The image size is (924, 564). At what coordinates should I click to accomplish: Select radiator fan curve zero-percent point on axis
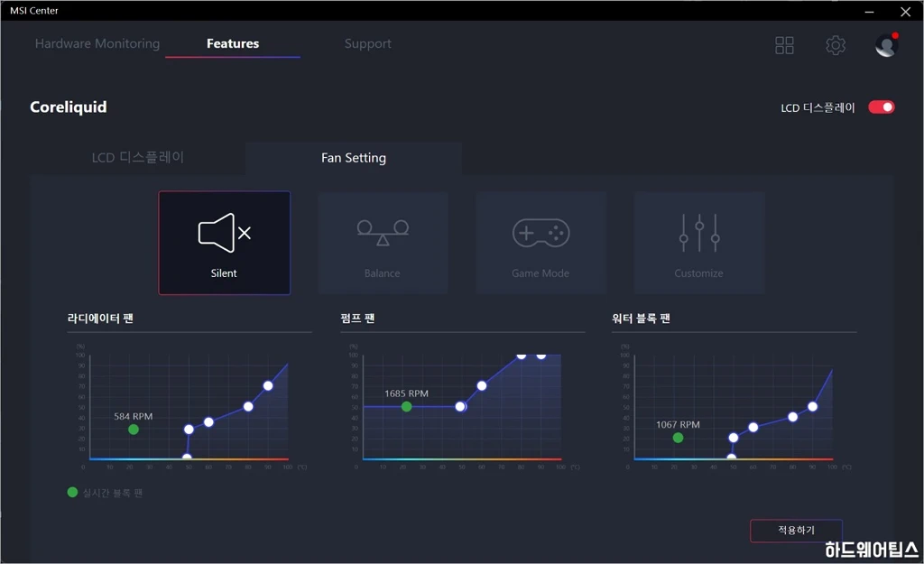click(x=187, y=457)
